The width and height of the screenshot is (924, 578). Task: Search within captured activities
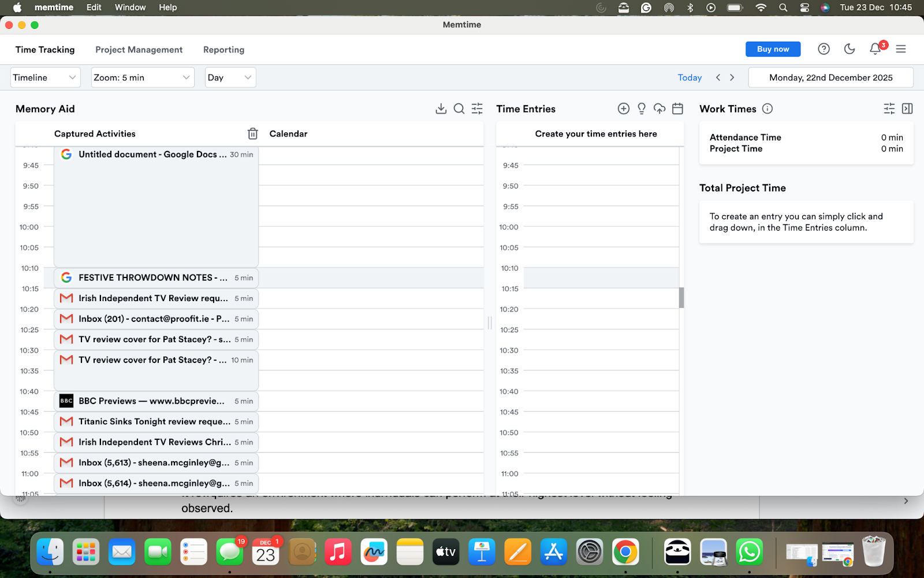click(x=459, y=108)
